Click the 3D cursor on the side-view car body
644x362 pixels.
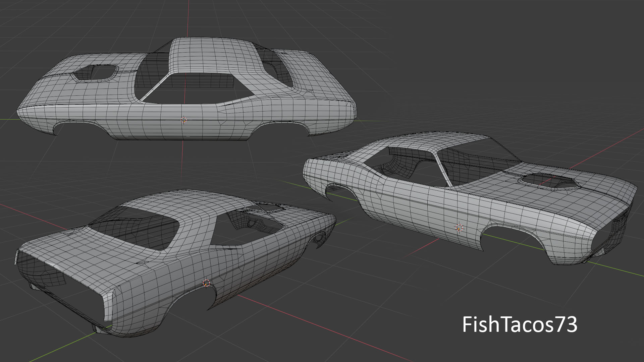pyautogui.click(x=183, y=120)
